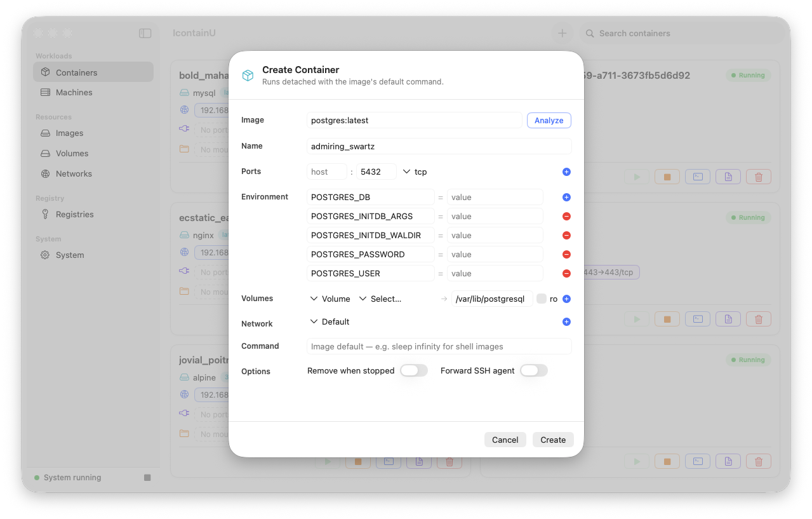The height and width of the screenshot is (519, 812).
Task: Click the Search containers field
Action: (x=682, y=33)
